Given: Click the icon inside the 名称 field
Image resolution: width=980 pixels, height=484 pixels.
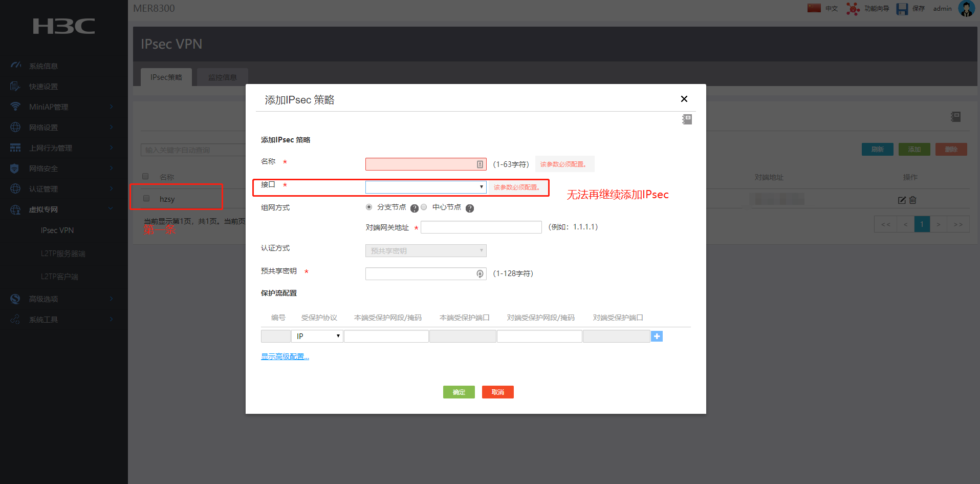Looking at the screenshot, I should pos(480,164).
